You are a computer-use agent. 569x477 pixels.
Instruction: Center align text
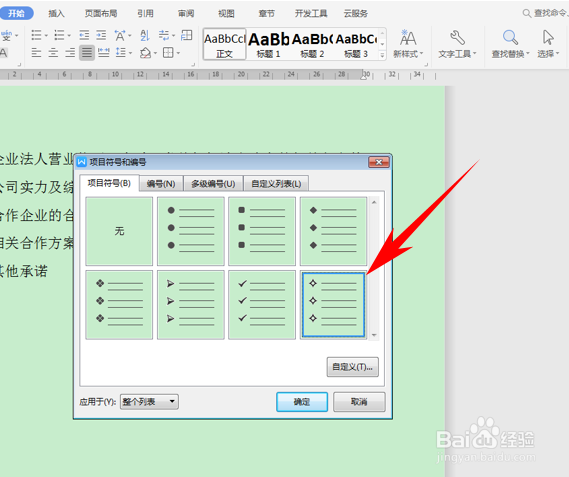coord(53,53)
